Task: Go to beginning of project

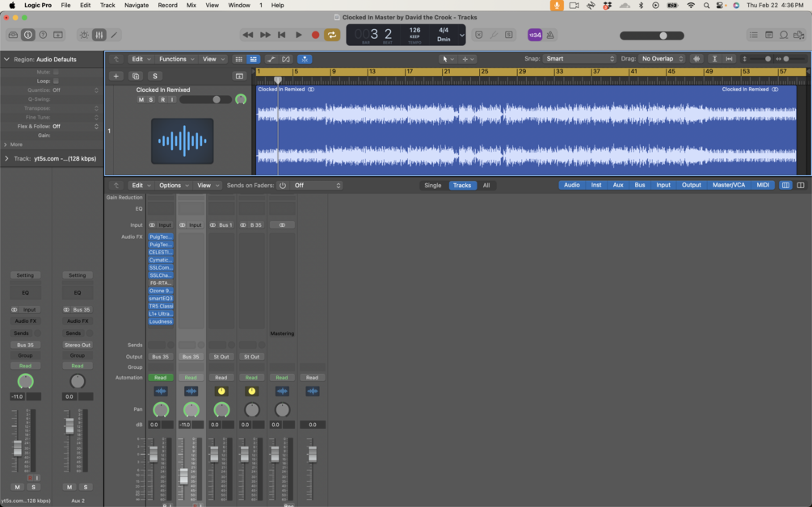Action: 282,35
